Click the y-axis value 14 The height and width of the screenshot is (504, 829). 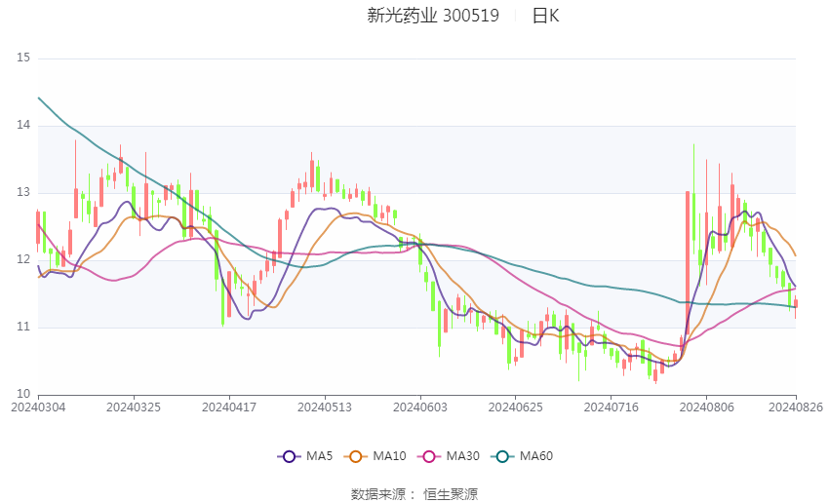tap(23, 125)
